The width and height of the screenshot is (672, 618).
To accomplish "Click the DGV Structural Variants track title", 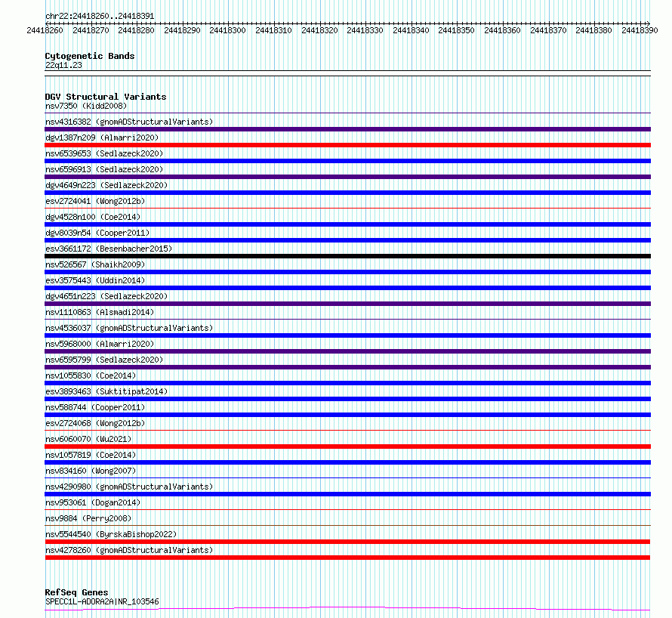I will point(106,97).
